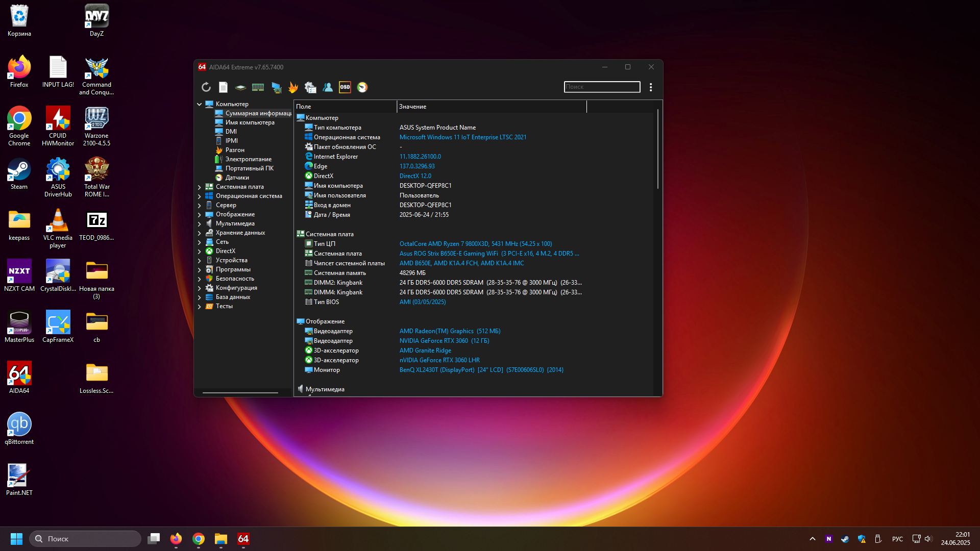Select the CapFrameX desktop icon
980x551 pixels.
click(58, 327)
